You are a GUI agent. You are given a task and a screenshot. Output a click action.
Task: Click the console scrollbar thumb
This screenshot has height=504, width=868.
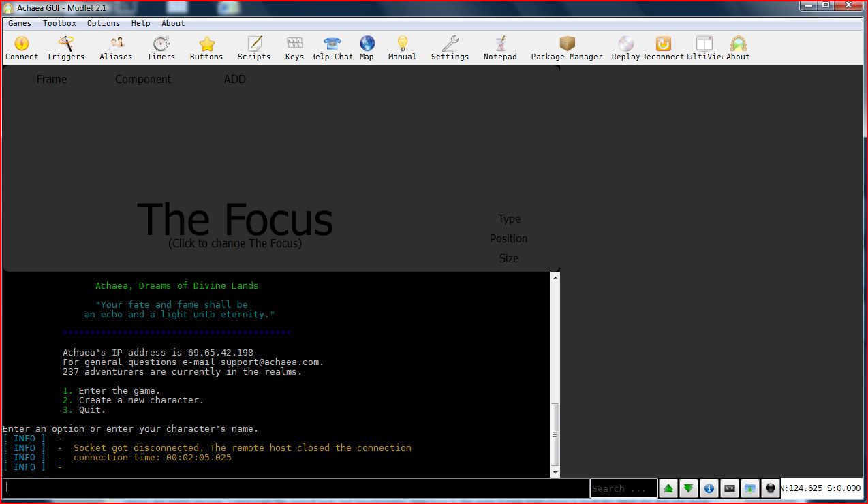(555, 434)
